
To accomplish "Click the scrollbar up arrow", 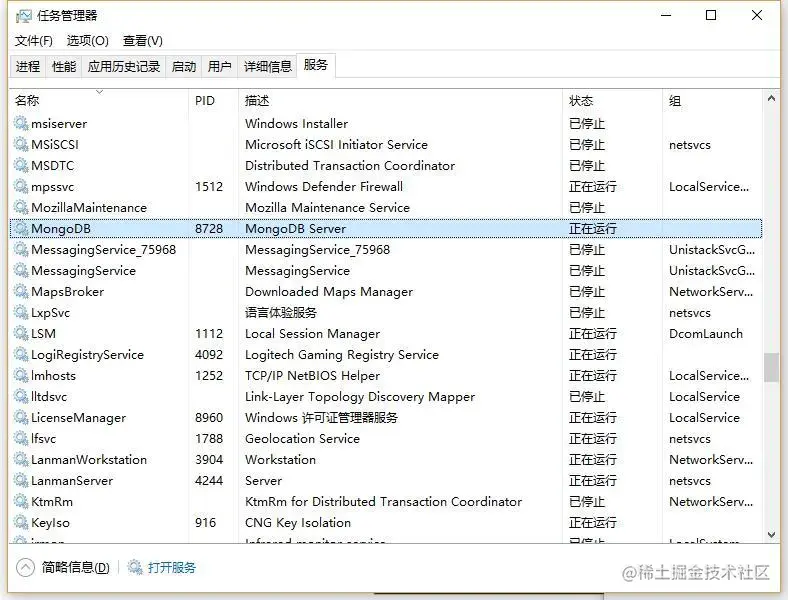I will pyautogui.click(x=771, y=98).
